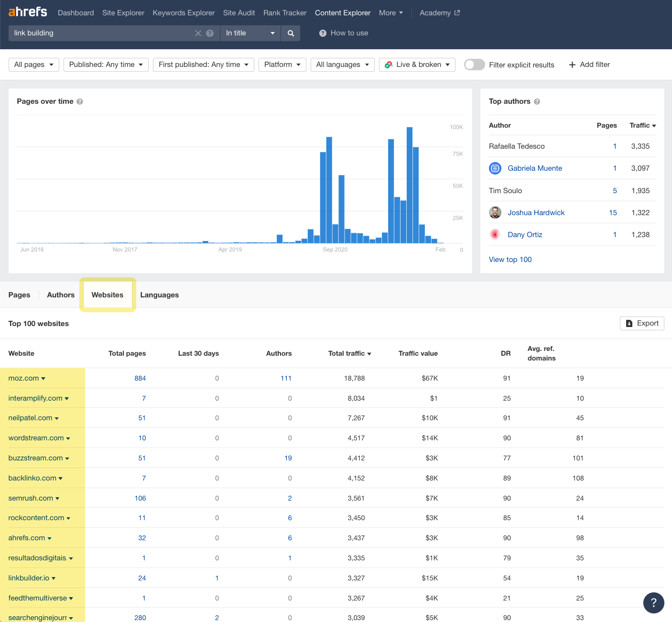The image size is (672, 622).
Task: Sort by Total pages column header
Action: tap(127, 353)
